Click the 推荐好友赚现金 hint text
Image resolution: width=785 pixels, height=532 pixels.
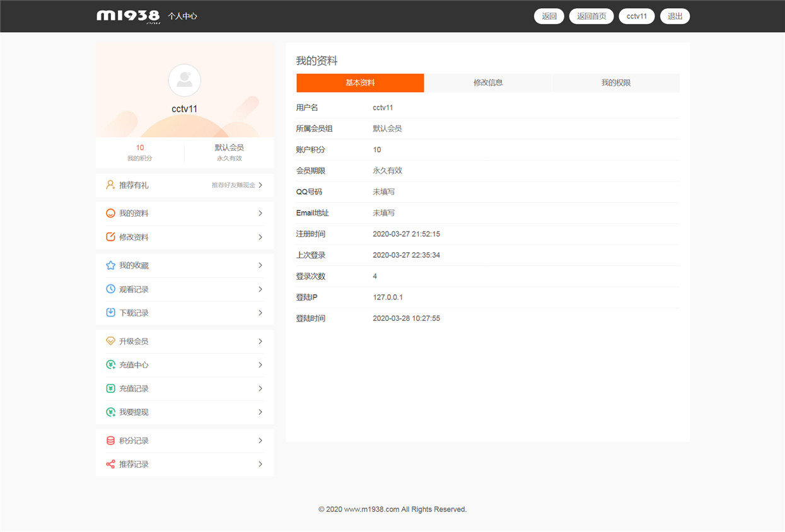point(233,185)
